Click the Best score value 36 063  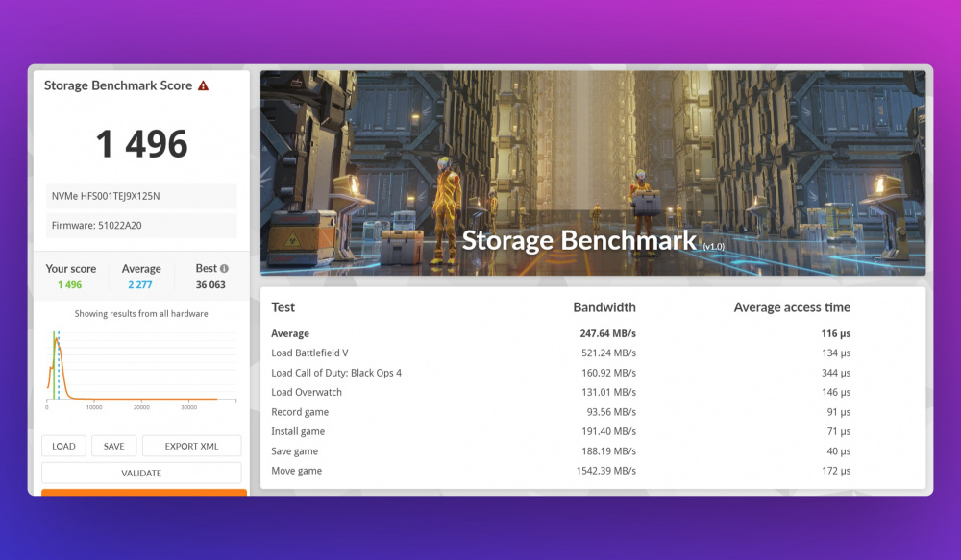(x=209, y=284)
